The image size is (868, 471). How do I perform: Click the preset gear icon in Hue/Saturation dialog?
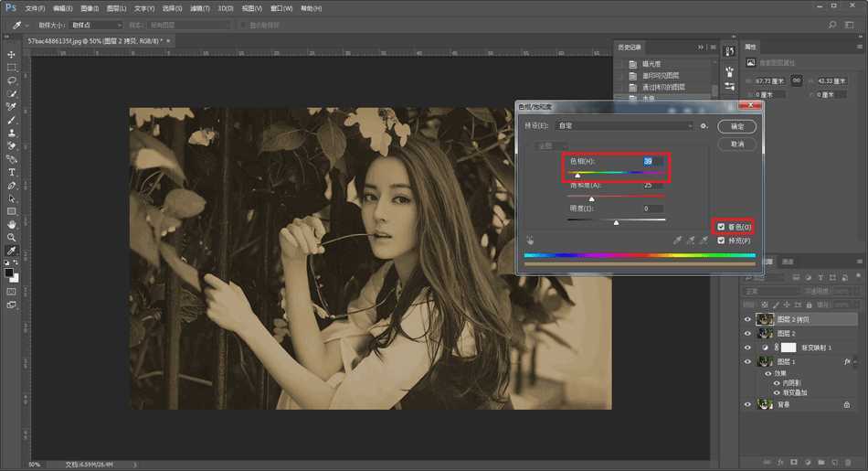tap(704, 125)
